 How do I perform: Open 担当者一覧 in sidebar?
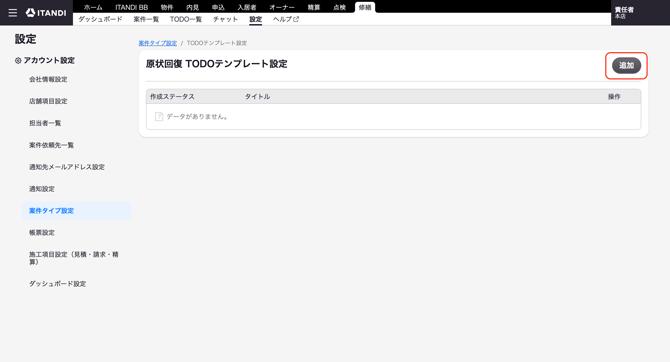[x=45, y=123]
